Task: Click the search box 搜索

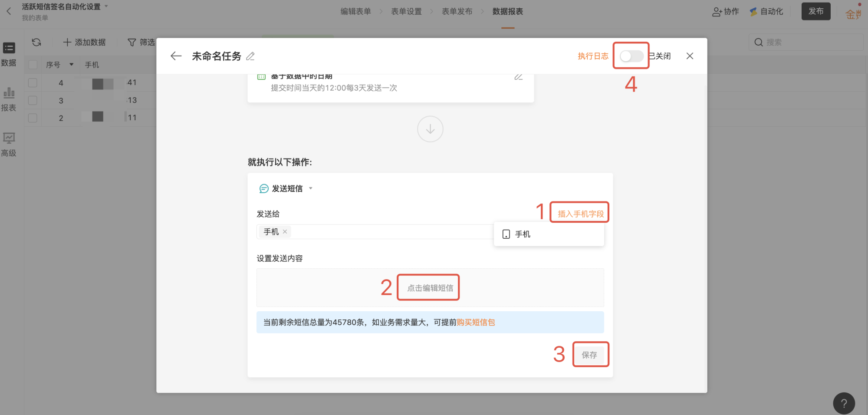Action: coord(806,42)
